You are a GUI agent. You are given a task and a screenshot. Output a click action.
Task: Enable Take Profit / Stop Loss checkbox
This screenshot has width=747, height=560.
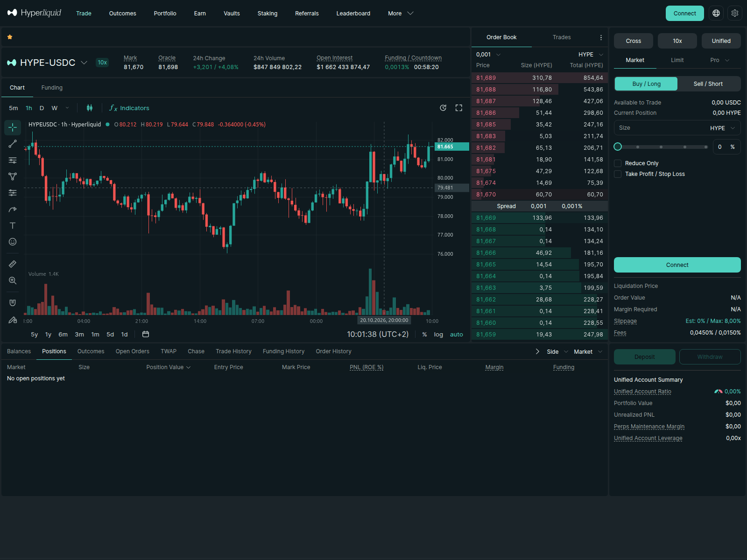(x=618, y=174)
